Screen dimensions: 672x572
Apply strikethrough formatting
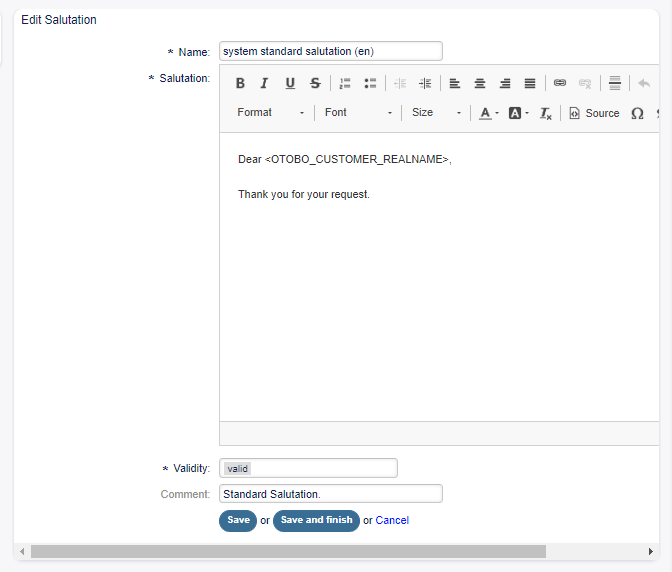pos(315,83)
